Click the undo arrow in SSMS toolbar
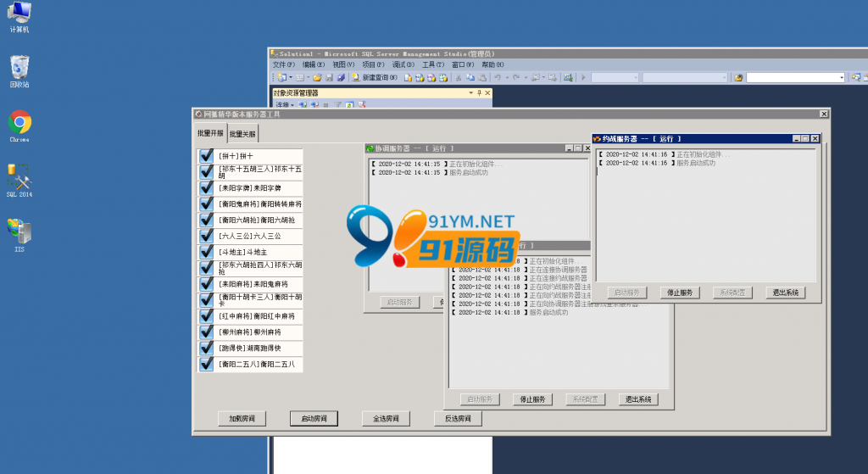868x474 pixels. point(498,77)
